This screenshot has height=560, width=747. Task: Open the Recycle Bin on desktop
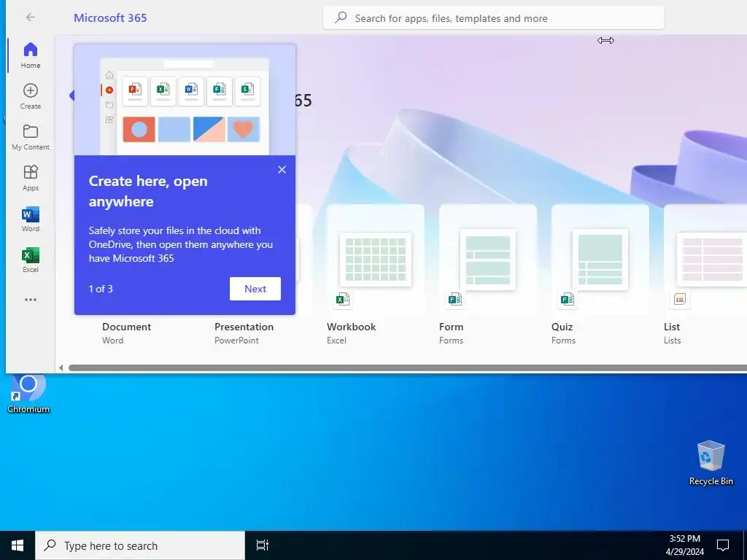pos(711,463)
